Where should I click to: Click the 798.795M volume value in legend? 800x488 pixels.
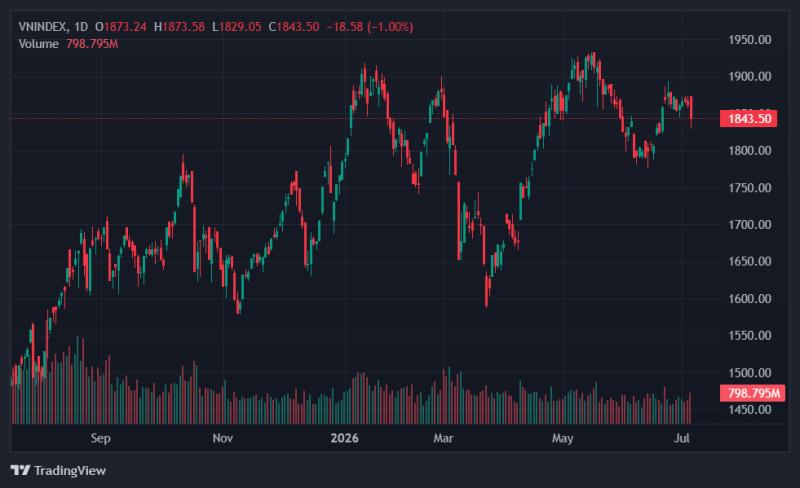point(92,44)
